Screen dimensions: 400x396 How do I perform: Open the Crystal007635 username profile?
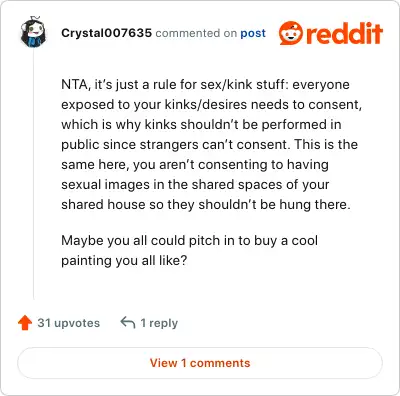(x=106, y=33)
